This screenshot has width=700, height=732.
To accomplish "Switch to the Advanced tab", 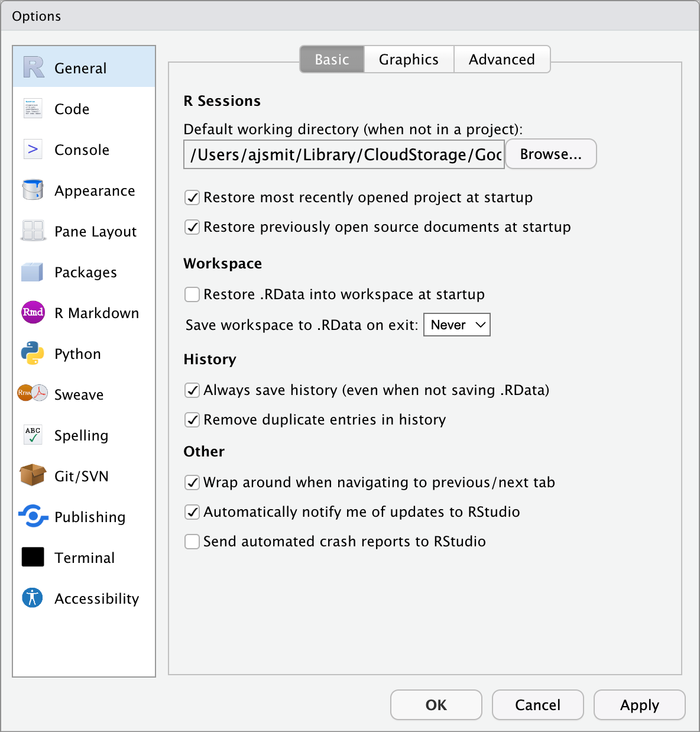I will click(502, 59).
